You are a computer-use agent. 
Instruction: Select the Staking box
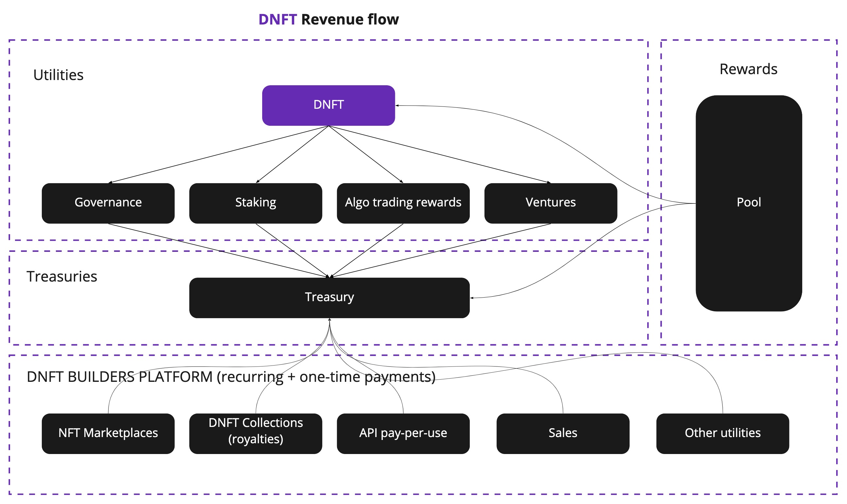pyautogui.click(x=256, y=203)
